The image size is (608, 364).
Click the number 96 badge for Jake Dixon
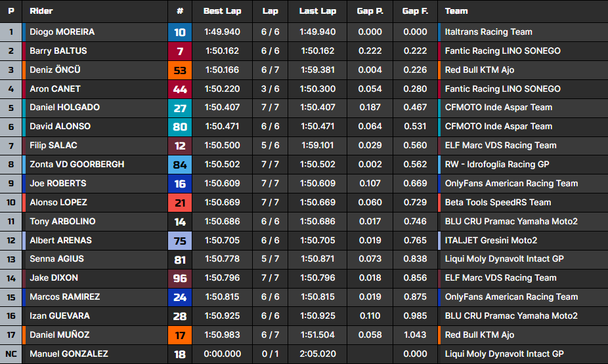point(180,278)
